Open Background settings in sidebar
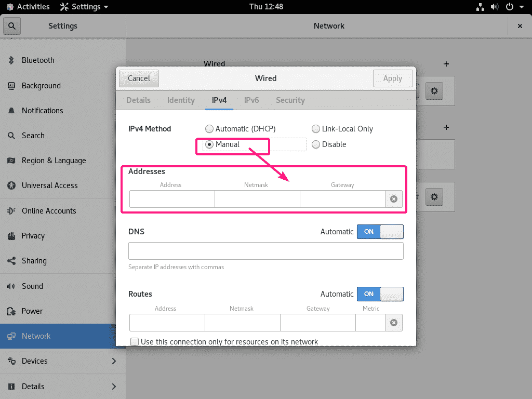Viewport: 532px width, 399px height. [63, 86]
